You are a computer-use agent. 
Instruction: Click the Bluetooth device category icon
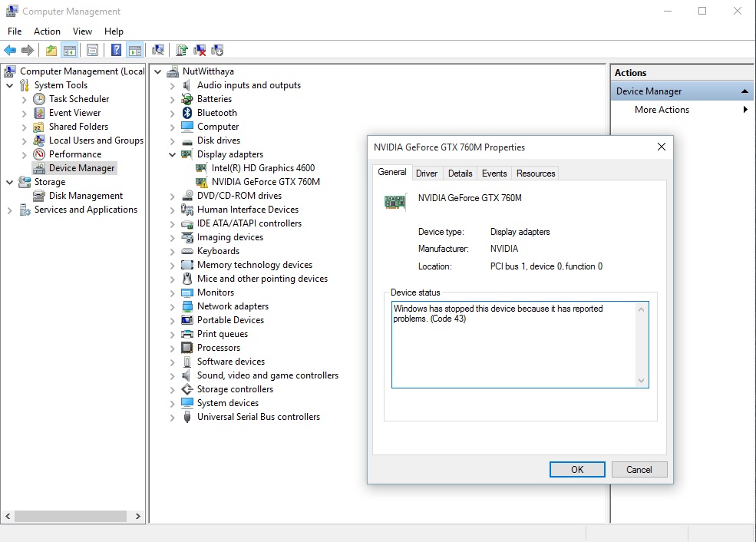click(187, 113)
